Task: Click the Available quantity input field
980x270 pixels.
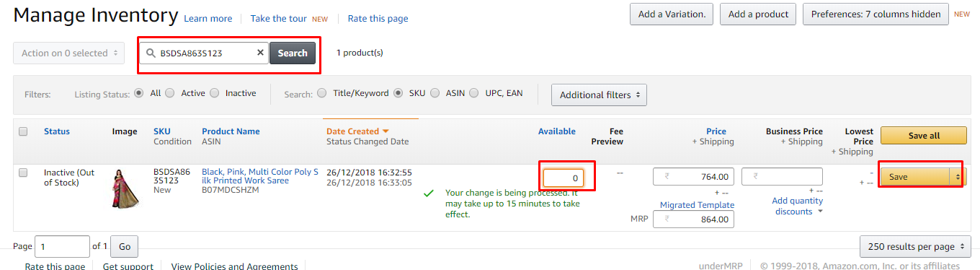Action: (563, 178)
